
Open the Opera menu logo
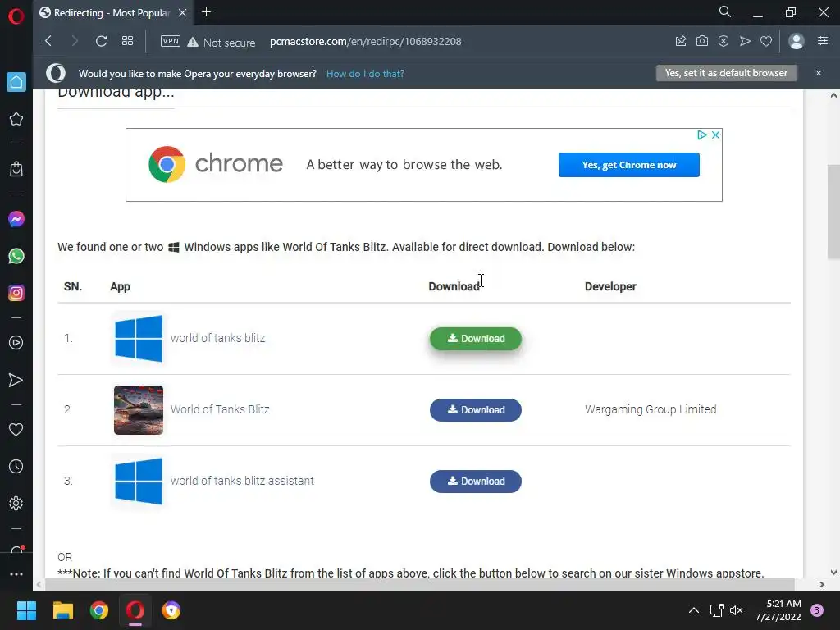coord(16,16)
